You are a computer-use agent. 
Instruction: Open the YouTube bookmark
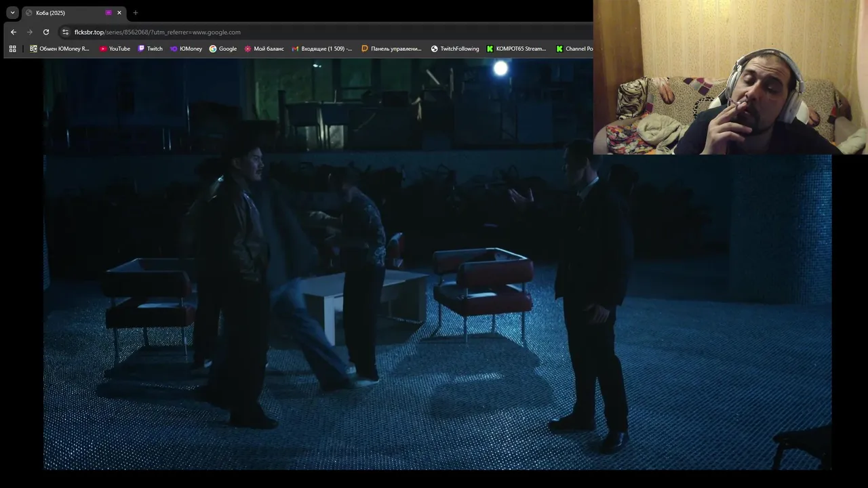point(115,49)
